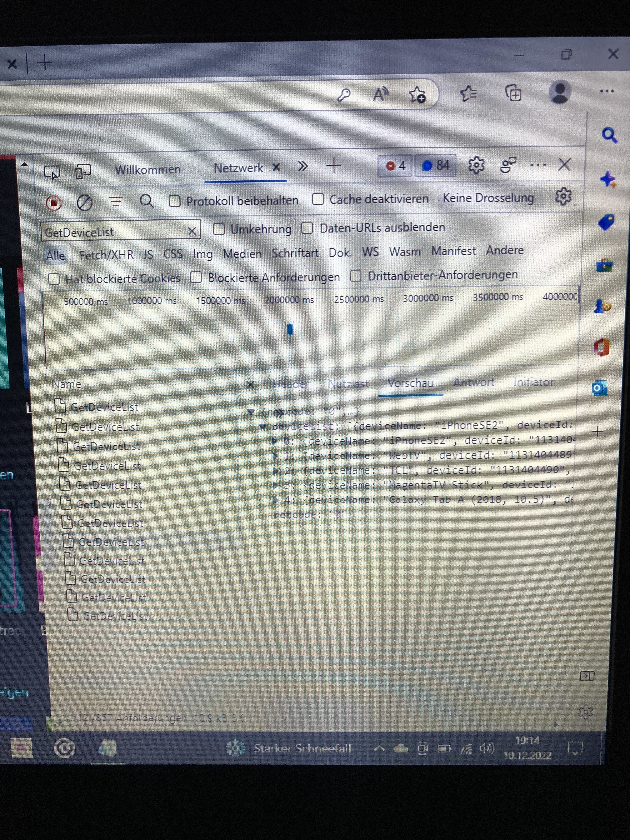
Task: Open the Favorites list icon
Action: (x=469, y=93)
